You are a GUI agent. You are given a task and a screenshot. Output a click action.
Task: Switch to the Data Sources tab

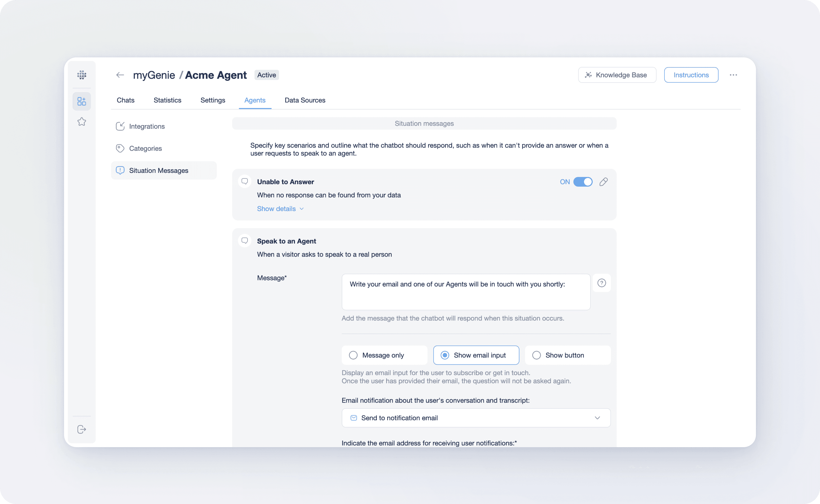coord(305,100)
